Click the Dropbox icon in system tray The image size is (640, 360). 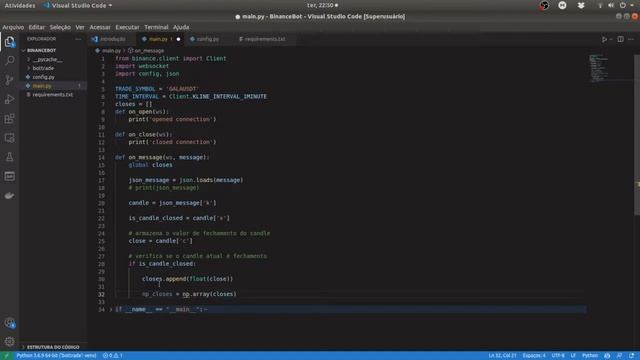[581, 5]
